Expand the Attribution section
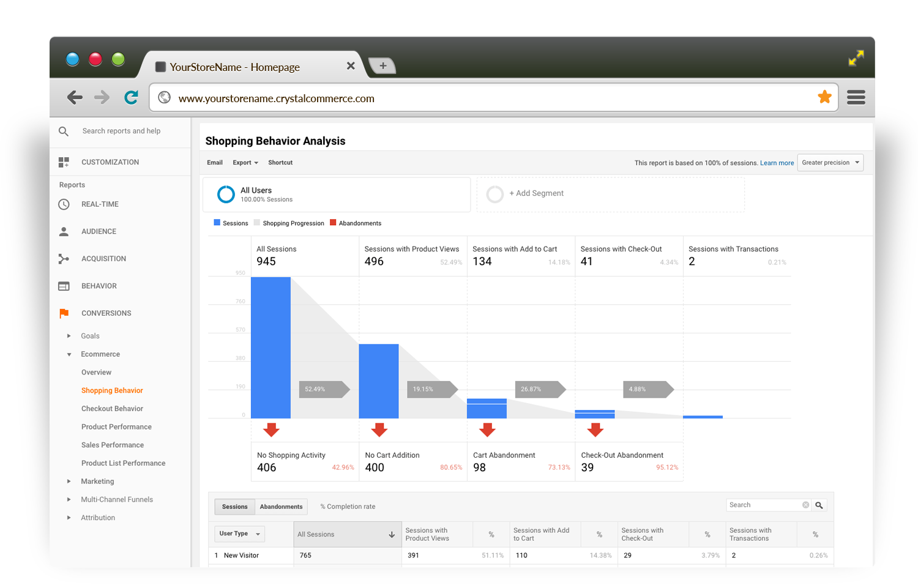The height and width of the screenshot is (588, 918). (69, 518)
